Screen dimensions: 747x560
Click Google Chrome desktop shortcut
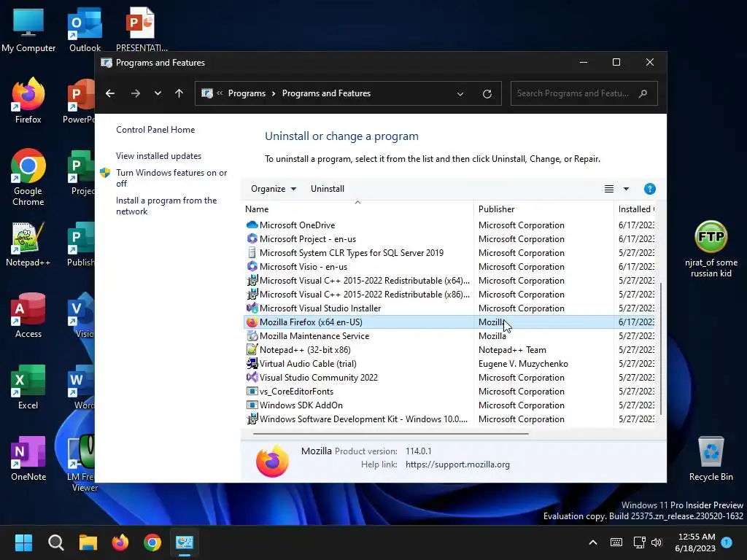click(28, 177)
